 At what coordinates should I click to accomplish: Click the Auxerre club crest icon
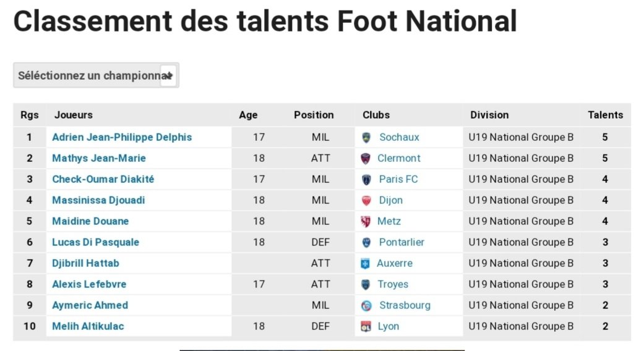[x=365, y=264]
